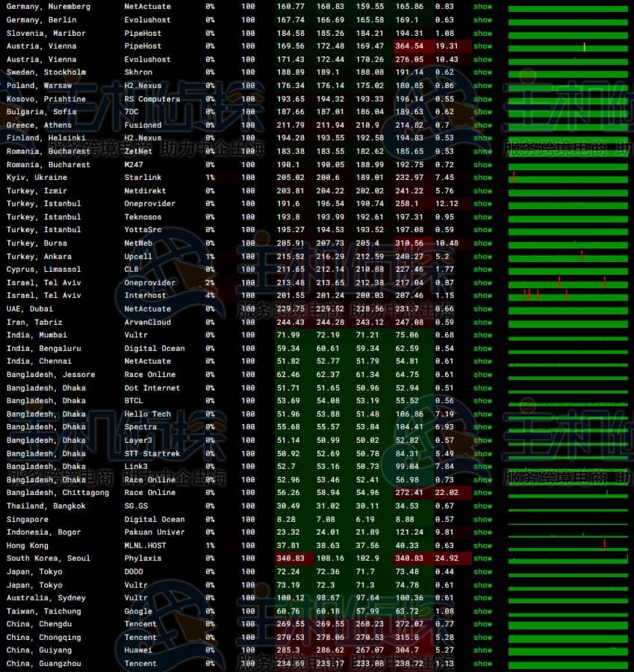Viewport: 634px width, 672px height.
Task: Open latency graph for Austria, Vienna PipeHost
Action: (x=568, y=47)
